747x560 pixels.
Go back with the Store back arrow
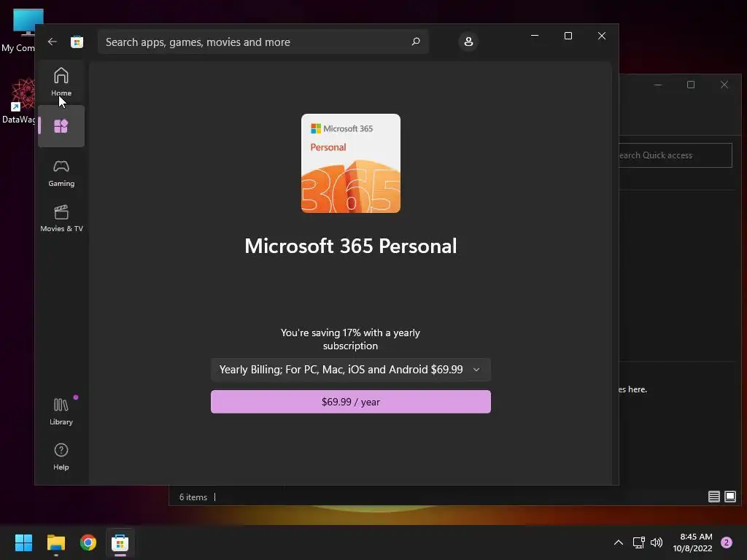pos(53,42)
